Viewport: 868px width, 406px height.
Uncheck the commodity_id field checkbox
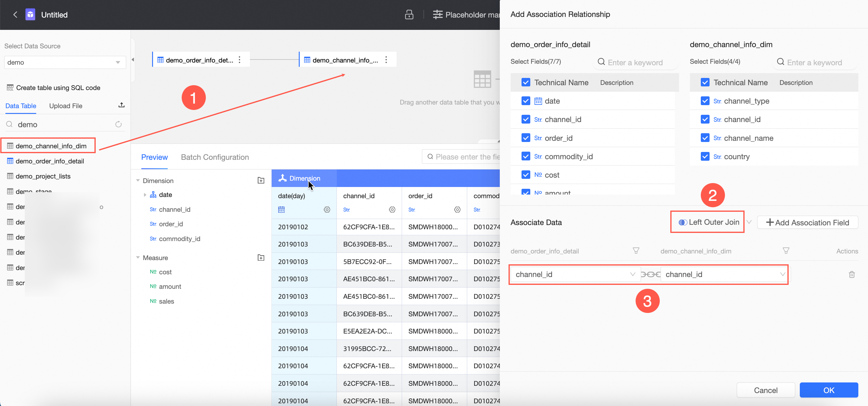526,156
